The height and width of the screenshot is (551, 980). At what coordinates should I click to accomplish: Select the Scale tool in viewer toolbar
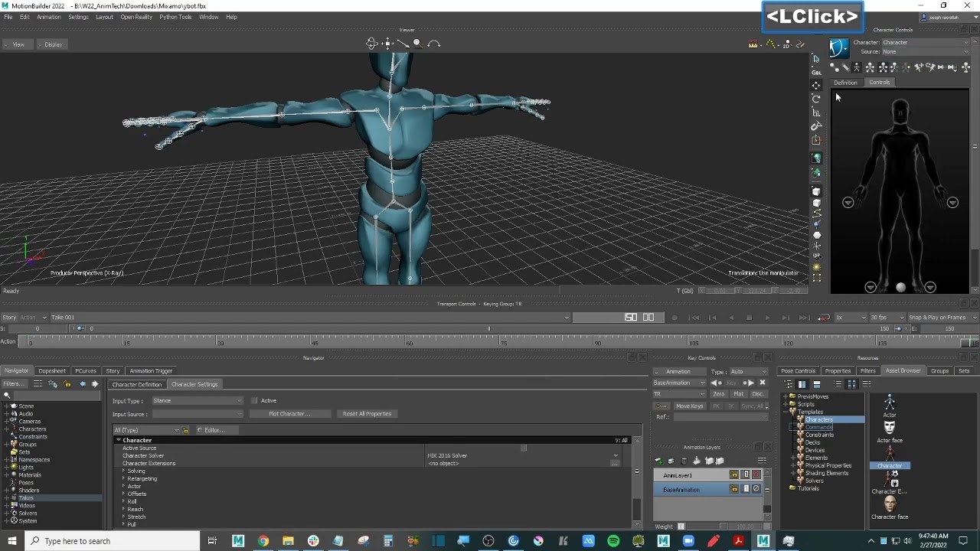click(816, 112)
